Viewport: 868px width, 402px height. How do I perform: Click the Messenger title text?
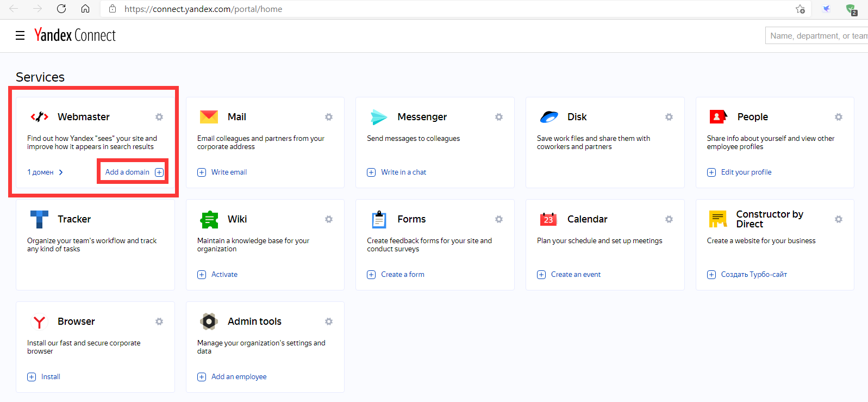click(422, 117)
